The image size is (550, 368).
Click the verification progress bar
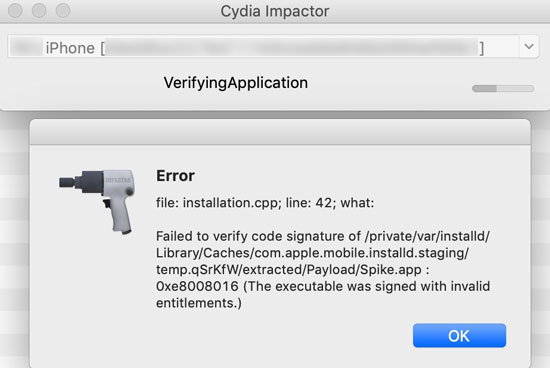(503, 88)
